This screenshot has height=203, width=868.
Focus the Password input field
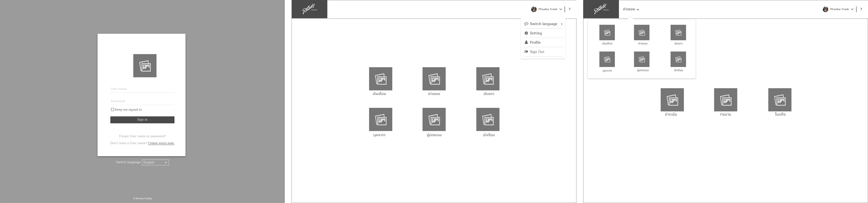point(142,101)
